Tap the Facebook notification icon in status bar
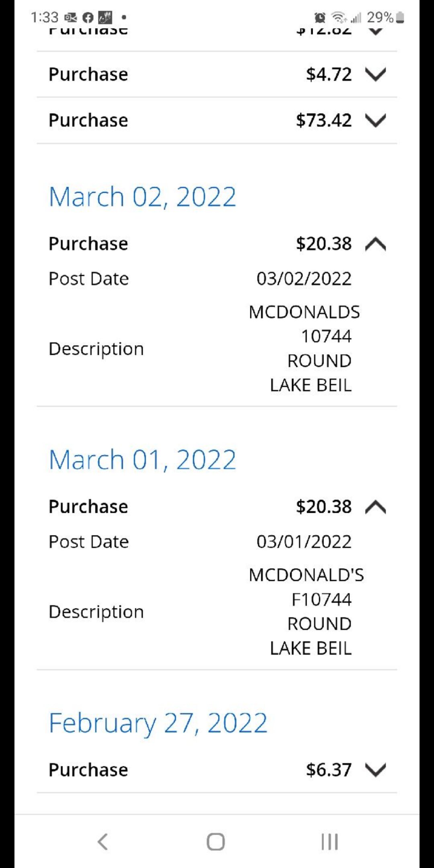This screenshot has width=434, height=868. point(88,18)
